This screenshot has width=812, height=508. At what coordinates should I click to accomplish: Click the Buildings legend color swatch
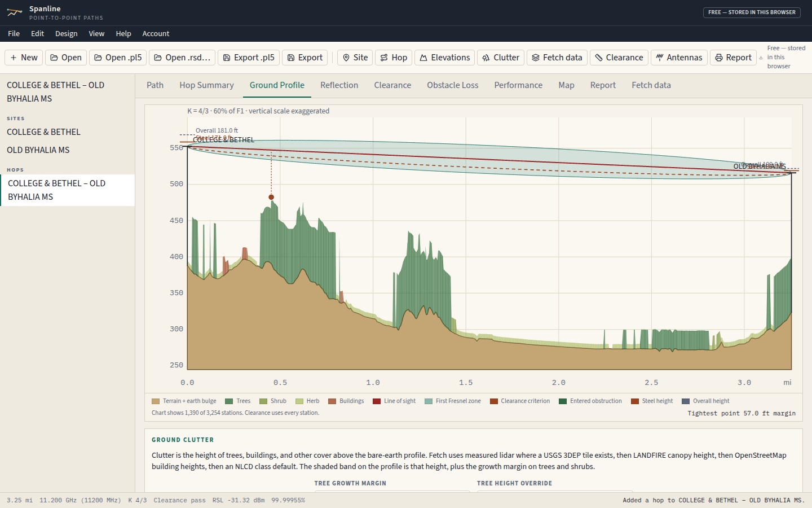(x=332, y=401)
